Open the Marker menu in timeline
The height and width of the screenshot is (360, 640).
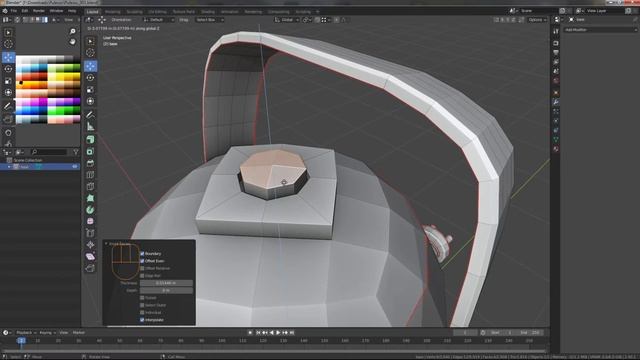[x=78, y=333]
